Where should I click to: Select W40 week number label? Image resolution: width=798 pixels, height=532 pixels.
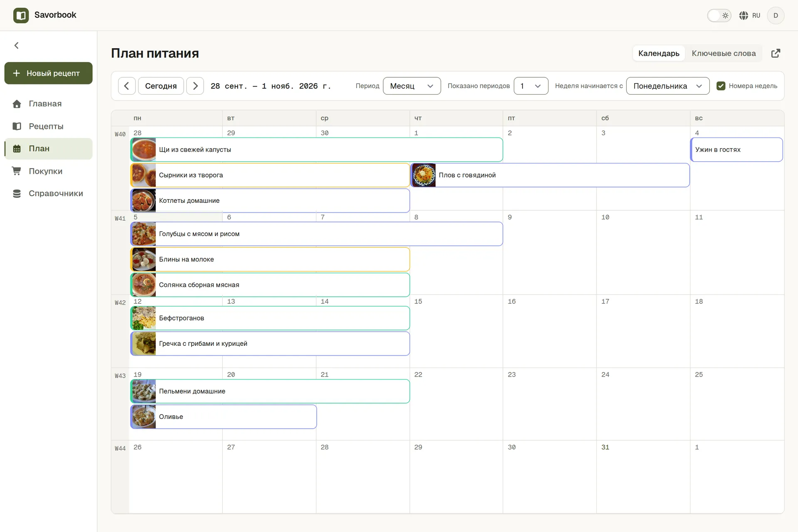120,134
